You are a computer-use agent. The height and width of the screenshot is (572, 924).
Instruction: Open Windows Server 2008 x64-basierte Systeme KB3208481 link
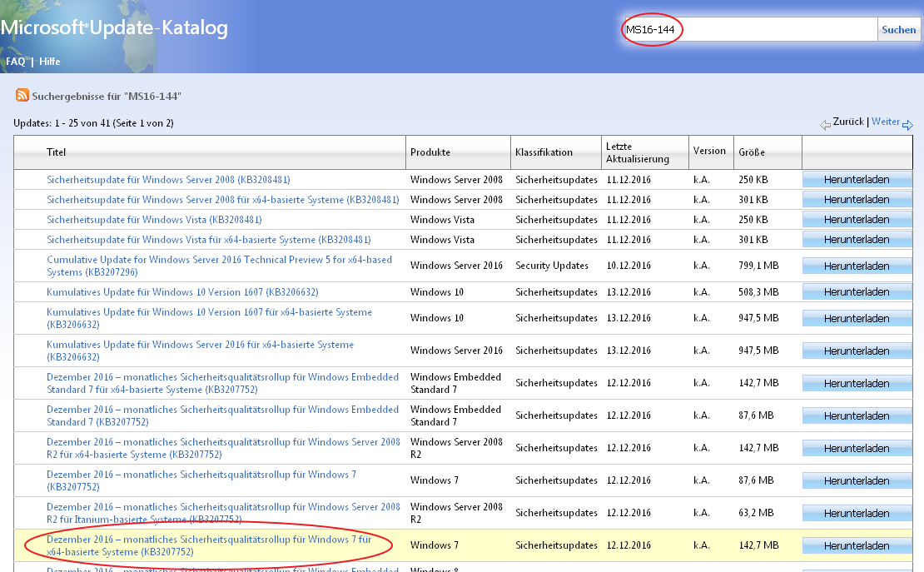(223, 199)
